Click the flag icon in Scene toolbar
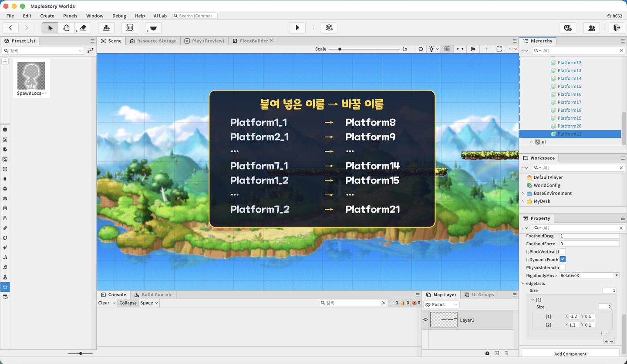627x364 pixels. 473,49
